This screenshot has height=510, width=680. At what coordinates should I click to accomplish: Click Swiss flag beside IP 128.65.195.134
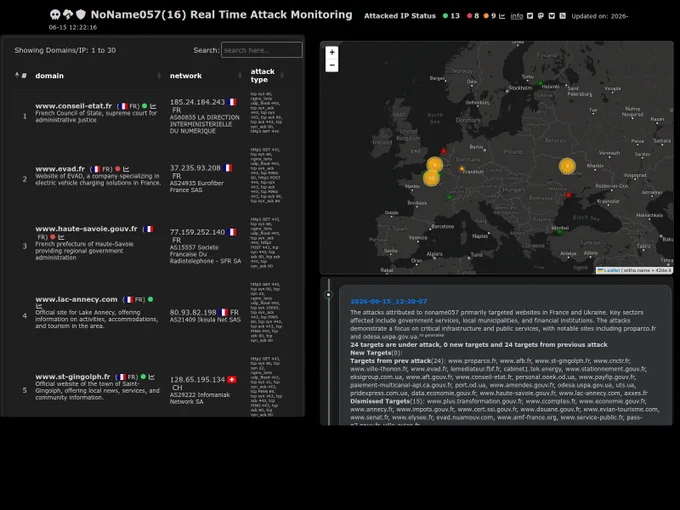coord(232,379)
